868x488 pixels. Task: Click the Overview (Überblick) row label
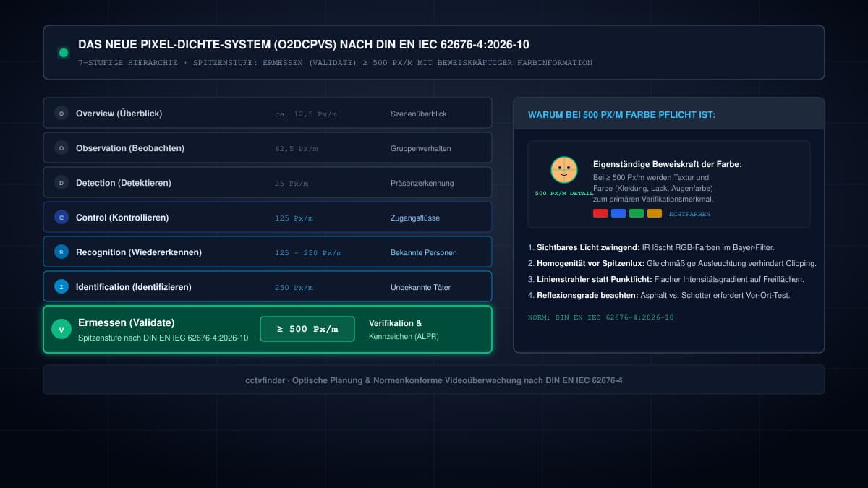coord(119,114)
